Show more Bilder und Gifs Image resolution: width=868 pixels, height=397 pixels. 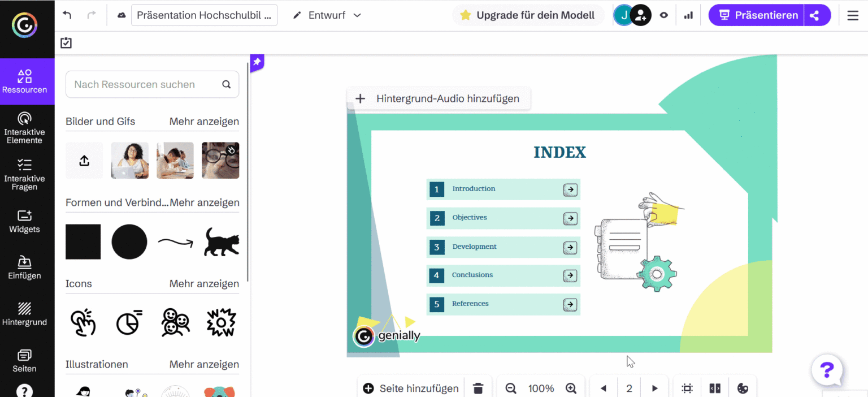tap(205, 121)
